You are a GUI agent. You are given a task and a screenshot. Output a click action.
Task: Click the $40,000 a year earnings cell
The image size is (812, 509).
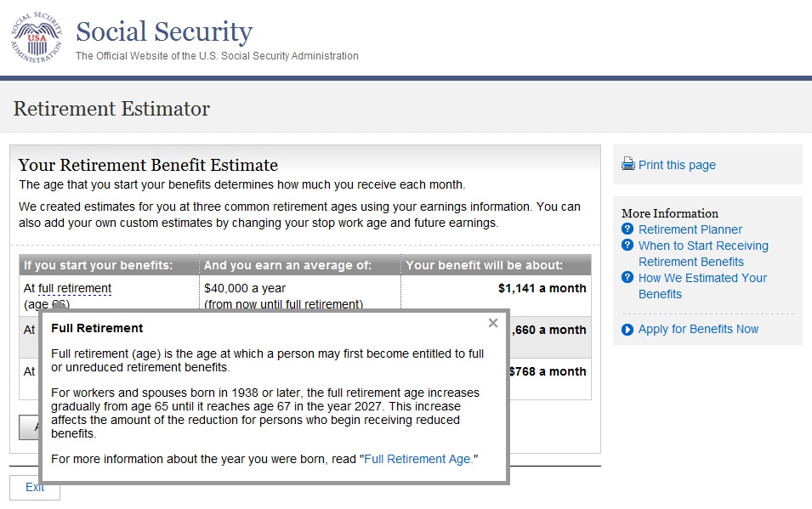246,288
